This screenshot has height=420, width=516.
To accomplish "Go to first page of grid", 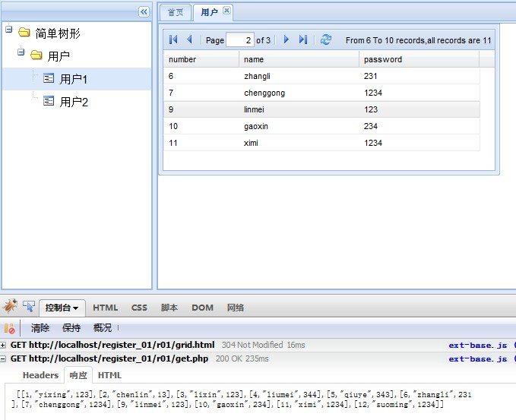I will [173, 39].
